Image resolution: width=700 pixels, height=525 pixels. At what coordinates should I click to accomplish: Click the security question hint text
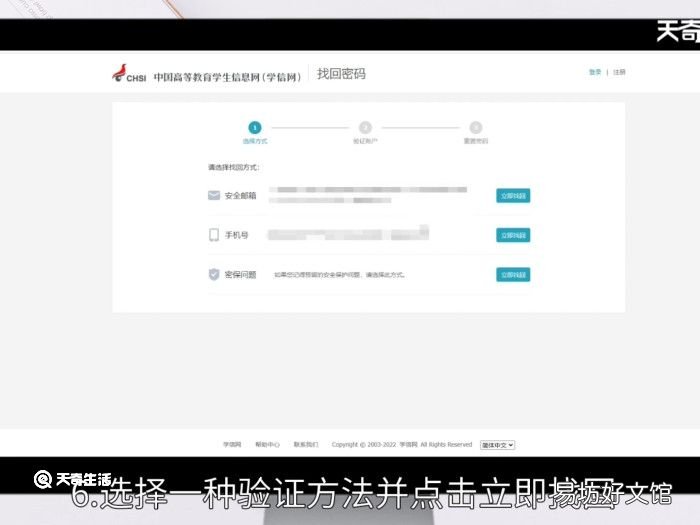pos(339,275)
